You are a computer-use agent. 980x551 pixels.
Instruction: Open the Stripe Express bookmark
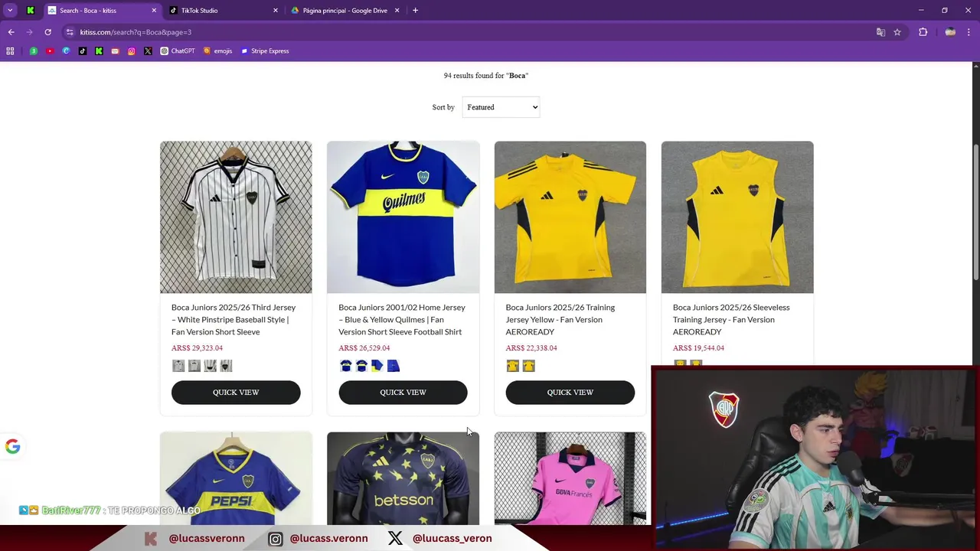point(265,51)
